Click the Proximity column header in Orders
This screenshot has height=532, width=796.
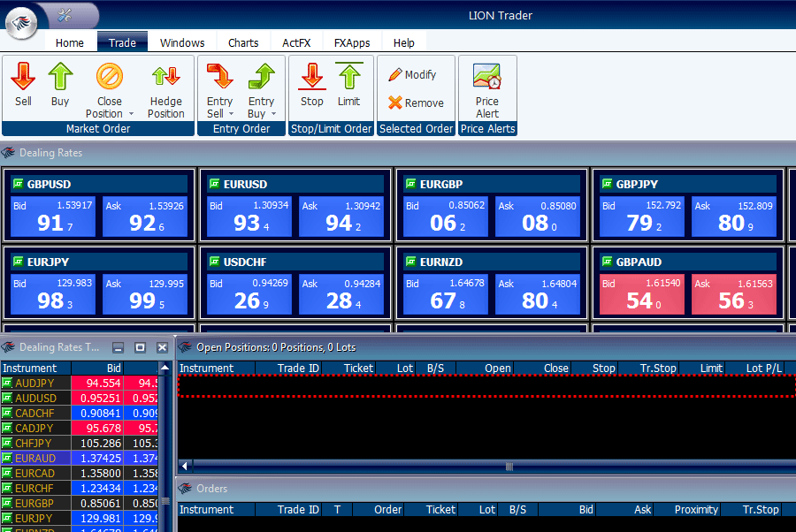tap(687, 510)
